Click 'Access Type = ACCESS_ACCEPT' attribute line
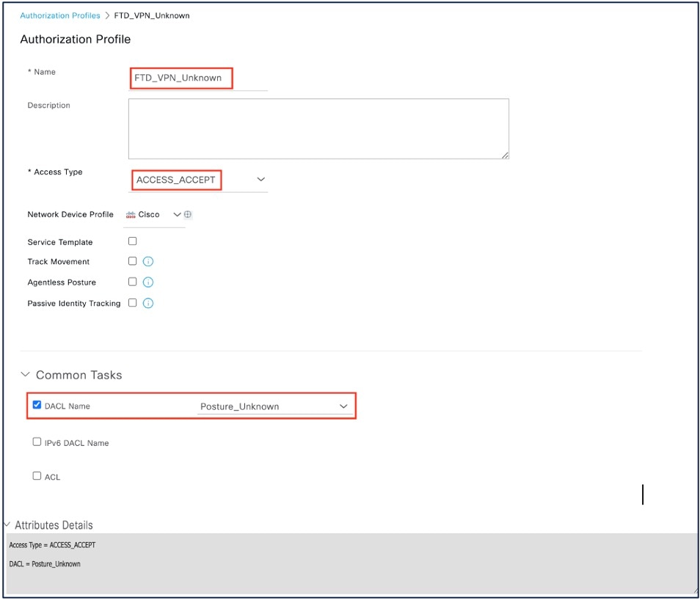This screenshot has width=700, height=600. (52, 545)
